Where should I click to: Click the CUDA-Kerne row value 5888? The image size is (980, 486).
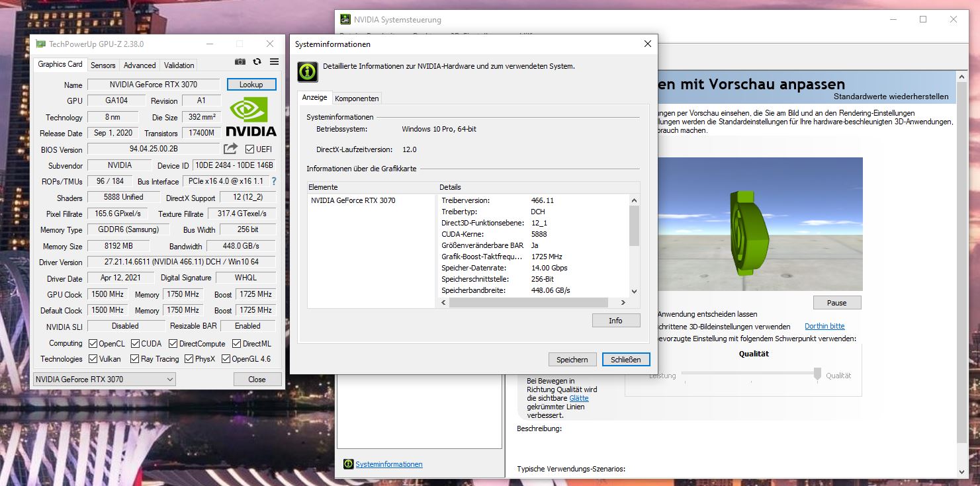coord(539,234)
